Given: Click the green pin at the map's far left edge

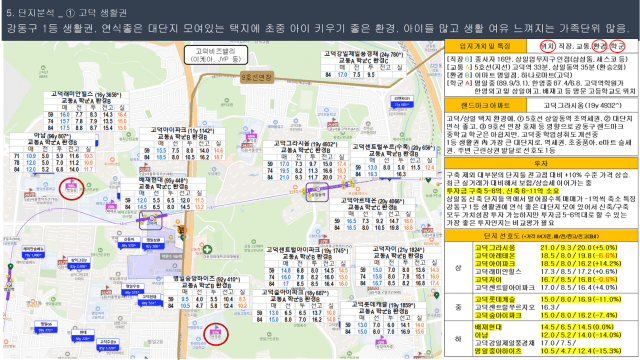Looking at the screenshot, I should click(11, 267).
